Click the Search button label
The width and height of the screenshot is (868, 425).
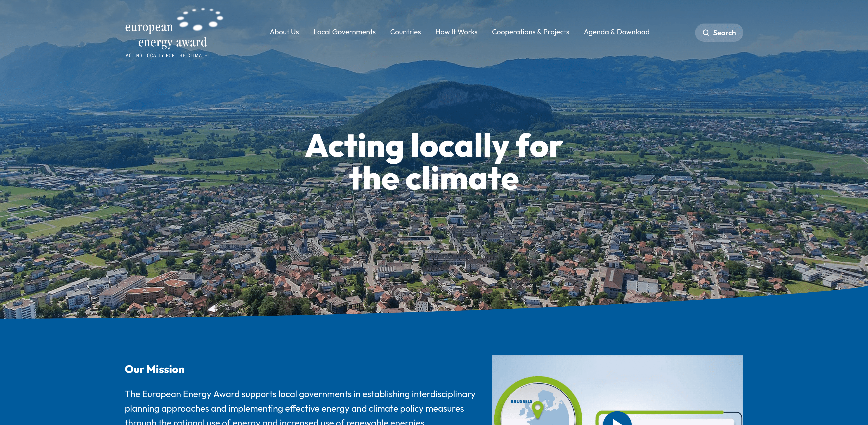point(724,33)
